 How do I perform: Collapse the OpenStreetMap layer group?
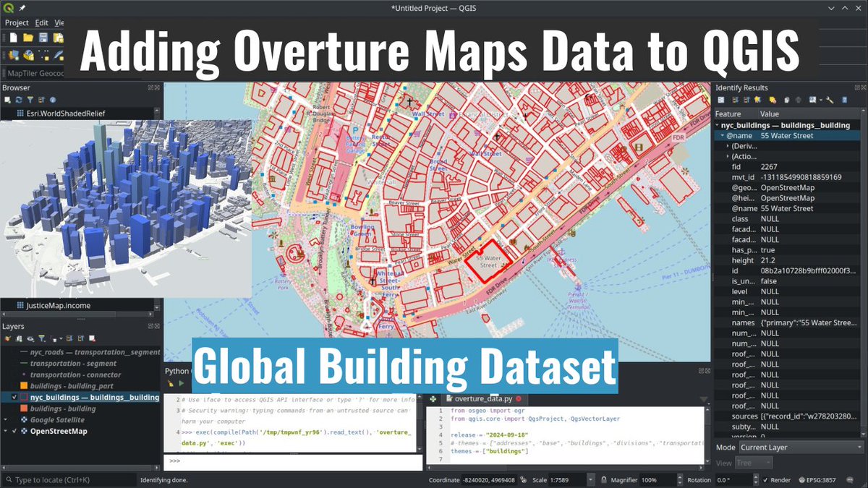(6, 432)
